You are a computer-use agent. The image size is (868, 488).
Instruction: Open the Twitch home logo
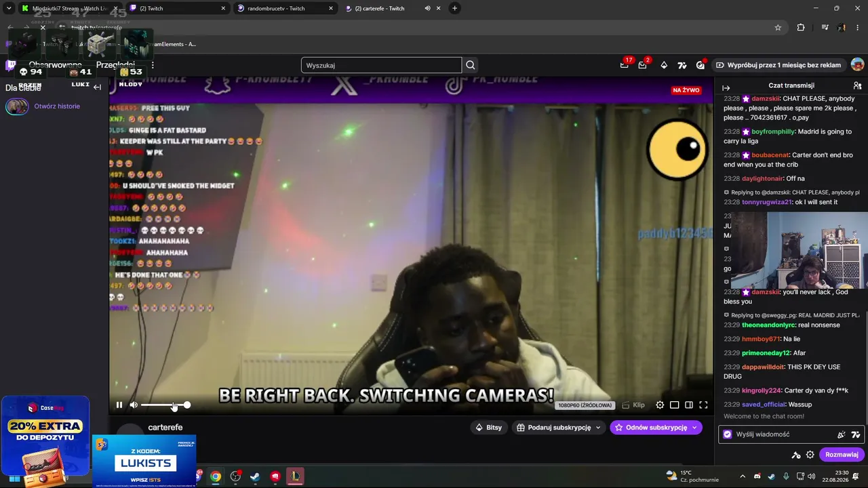click(x=11, y=65)
